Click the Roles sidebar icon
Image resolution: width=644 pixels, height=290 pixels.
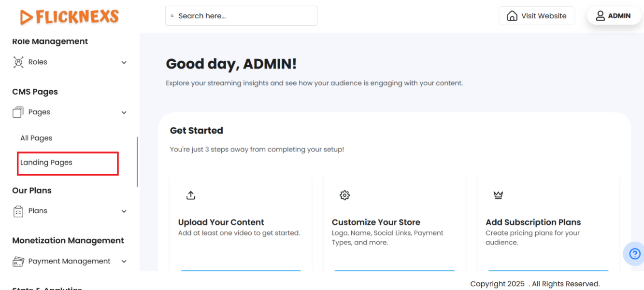[x=18, y=62]
